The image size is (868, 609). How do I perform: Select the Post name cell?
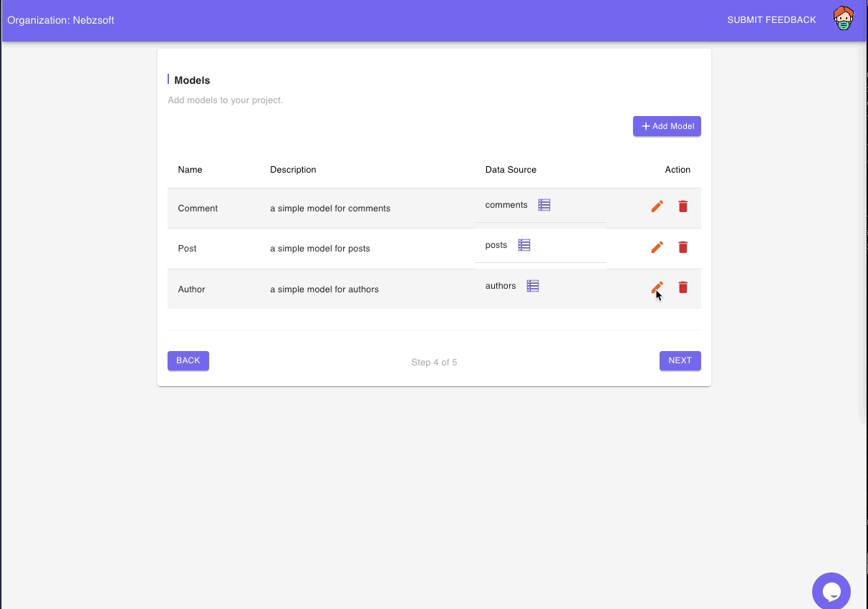187,249
